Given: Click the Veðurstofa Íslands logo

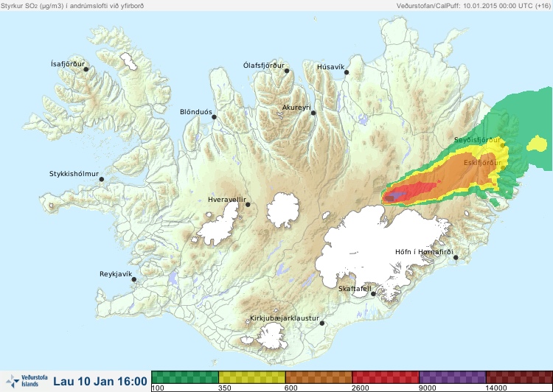Looking at the screenshot, I should [x=27, y=381].
